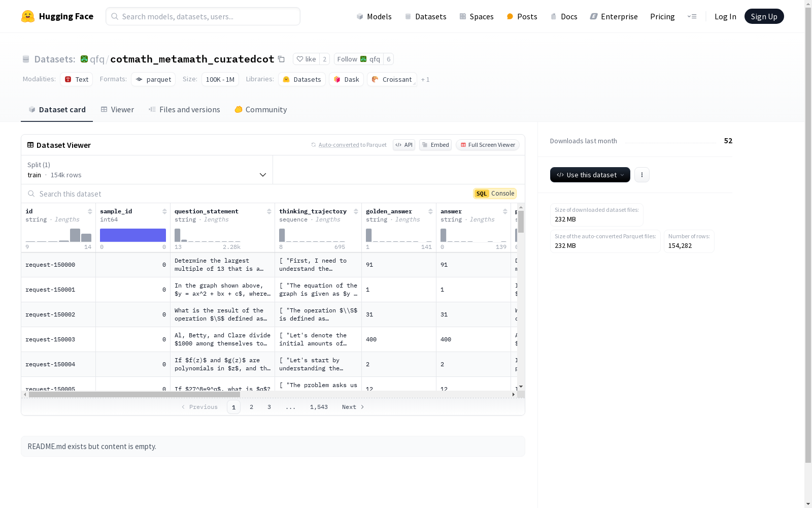Click the Hugging Face logo icon
Screen dimensions: 812x508
pos(28,16)
